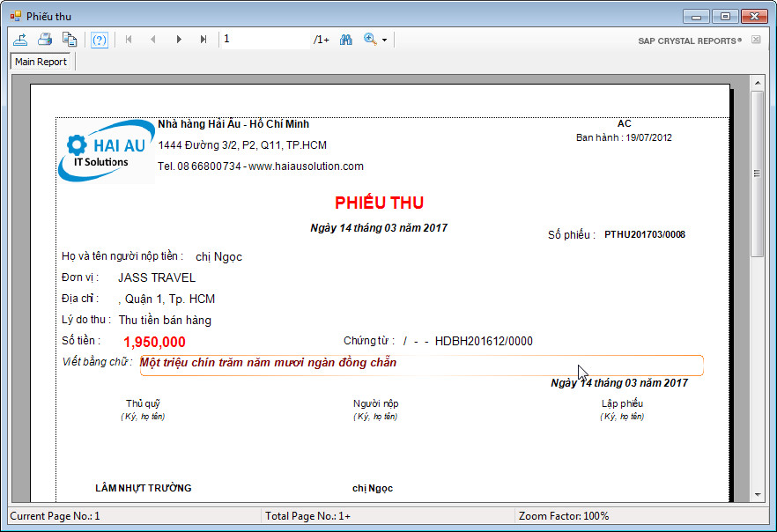
Task: Click the PHIẾU THU report title
Action: (x=379, y=203)
